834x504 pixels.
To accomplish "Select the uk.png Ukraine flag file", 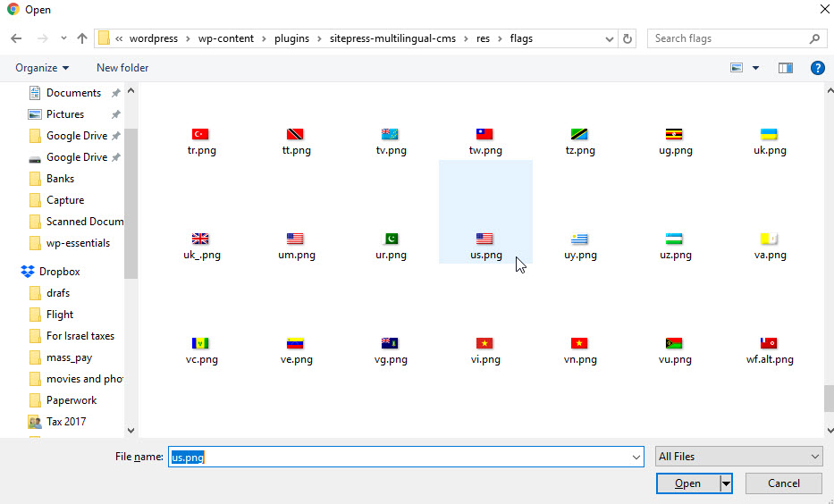I will point(770,142).
